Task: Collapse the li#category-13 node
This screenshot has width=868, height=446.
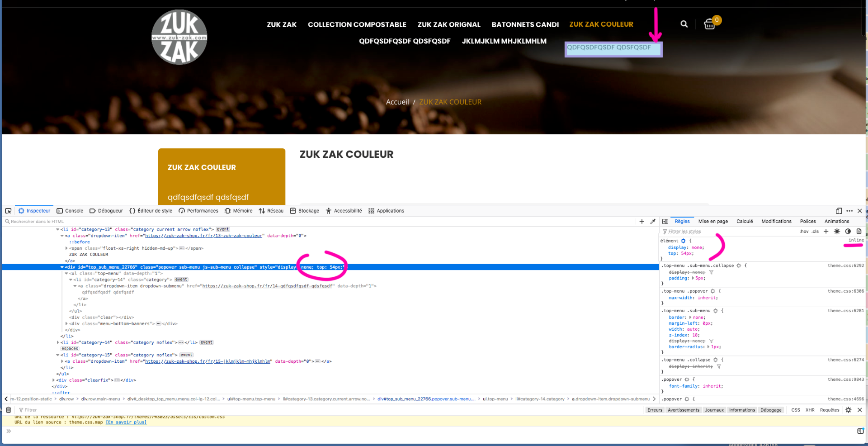Action: point(57,229)
